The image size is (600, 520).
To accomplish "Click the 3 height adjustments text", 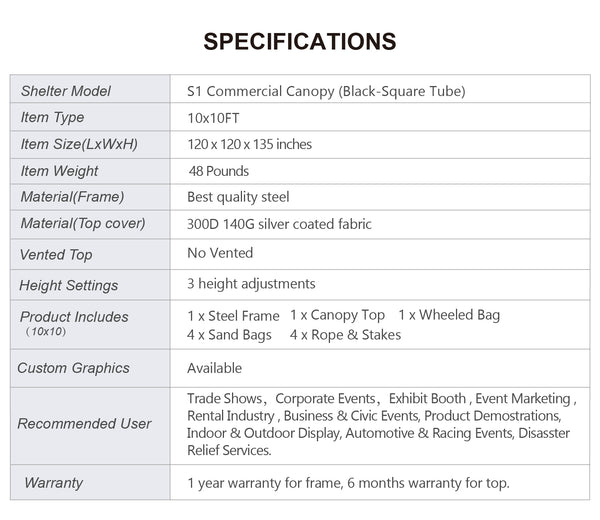I will click(251, 284).
